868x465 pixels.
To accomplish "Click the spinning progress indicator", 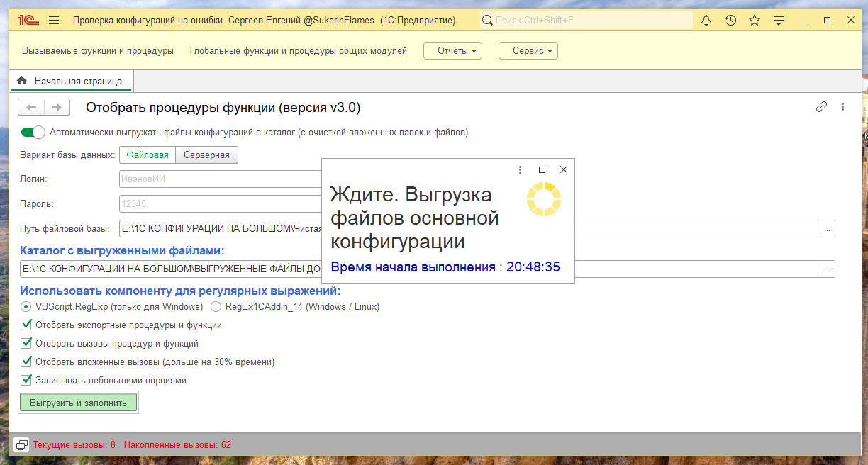I will [x=544, y=199].
